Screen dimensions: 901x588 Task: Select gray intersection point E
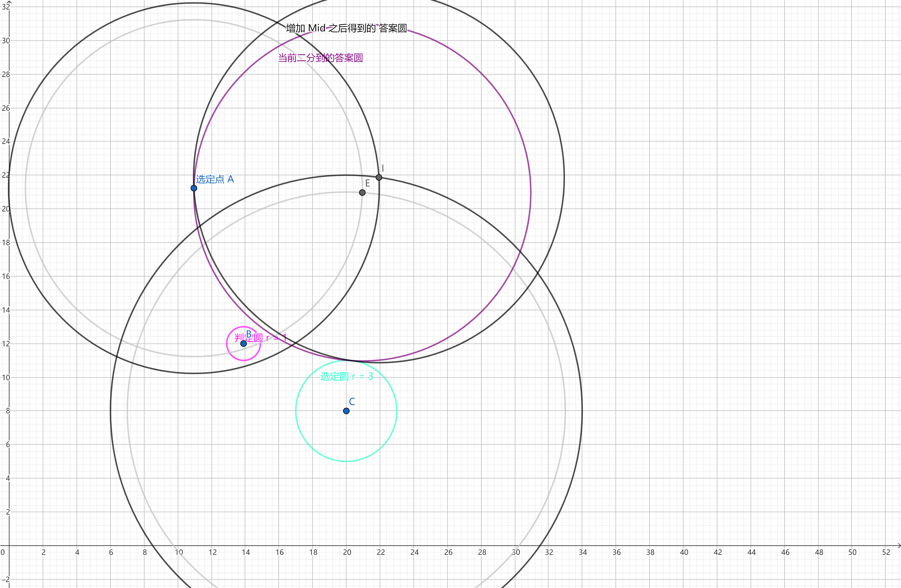(x=362, y=193)
